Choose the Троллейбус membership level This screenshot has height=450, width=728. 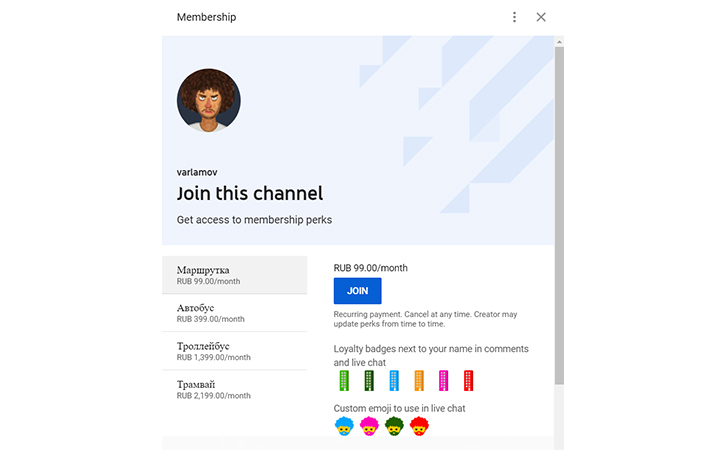(x=234, y=351)
